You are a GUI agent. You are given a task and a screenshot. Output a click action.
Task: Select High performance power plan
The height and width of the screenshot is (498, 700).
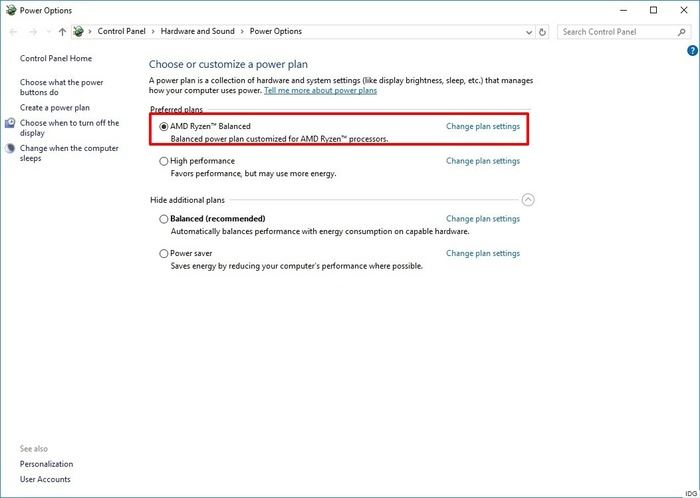tap(164, 161)
